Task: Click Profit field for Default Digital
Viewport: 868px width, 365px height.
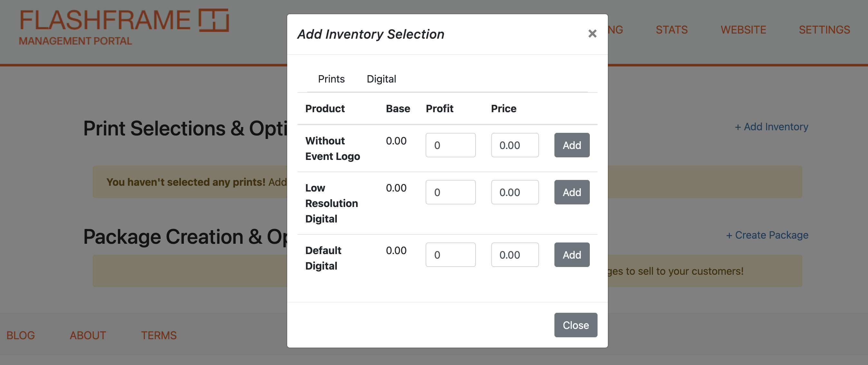Action: (450, 255)
